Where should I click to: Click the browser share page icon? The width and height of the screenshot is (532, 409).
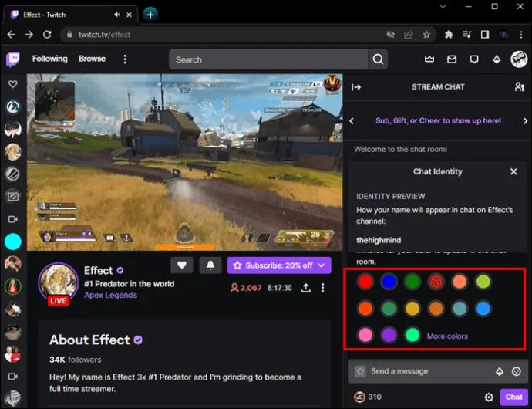pos(409,34)
